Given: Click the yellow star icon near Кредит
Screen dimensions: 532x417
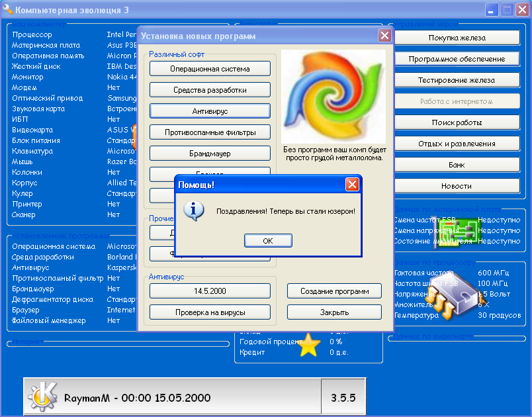Looking at the screenshot, I should pyautogui.click(x=308, y=346).
